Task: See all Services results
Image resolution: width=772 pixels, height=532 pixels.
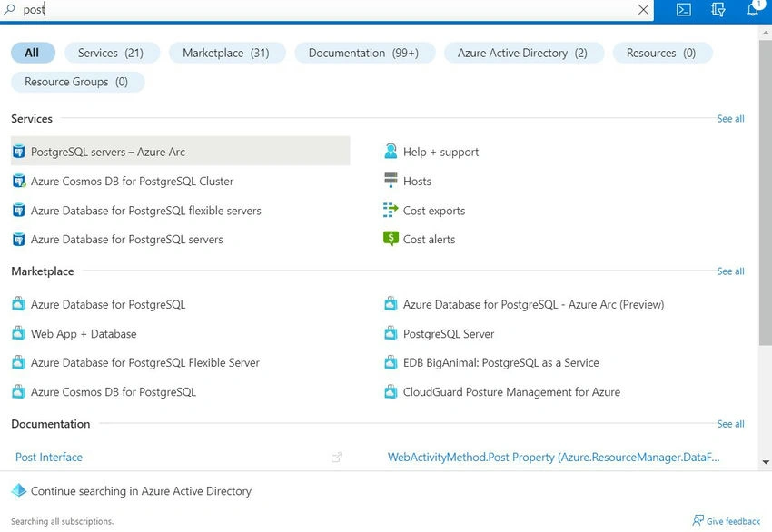Action: point(730,119)
